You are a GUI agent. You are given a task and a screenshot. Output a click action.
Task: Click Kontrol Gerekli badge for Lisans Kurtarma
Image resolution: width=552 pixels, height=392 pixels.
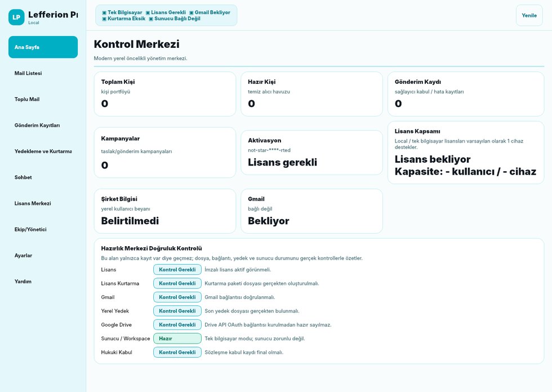click(x=177, y=283)
